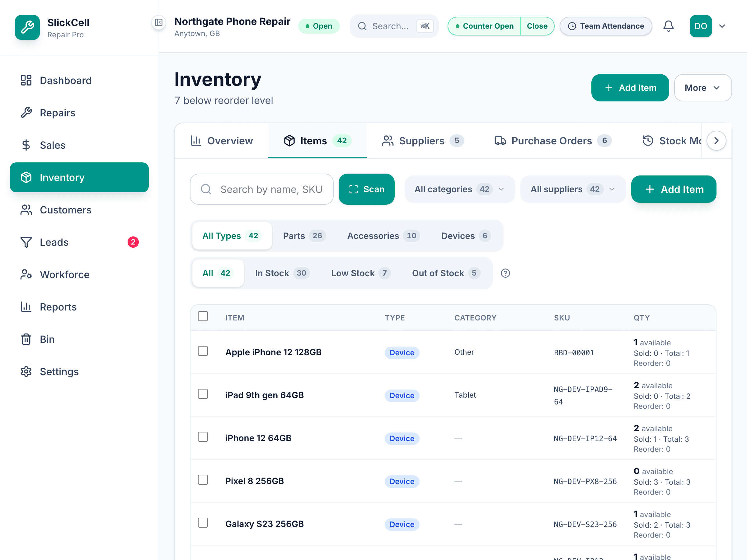Show In Stock items

[282, 273]
